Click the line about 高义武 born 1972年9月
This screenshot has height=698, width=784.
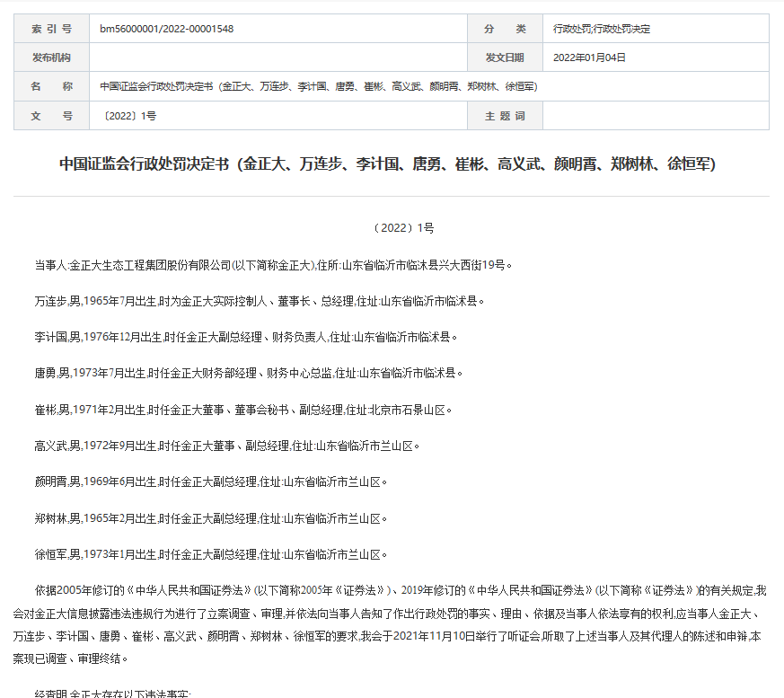pos(226,446)
